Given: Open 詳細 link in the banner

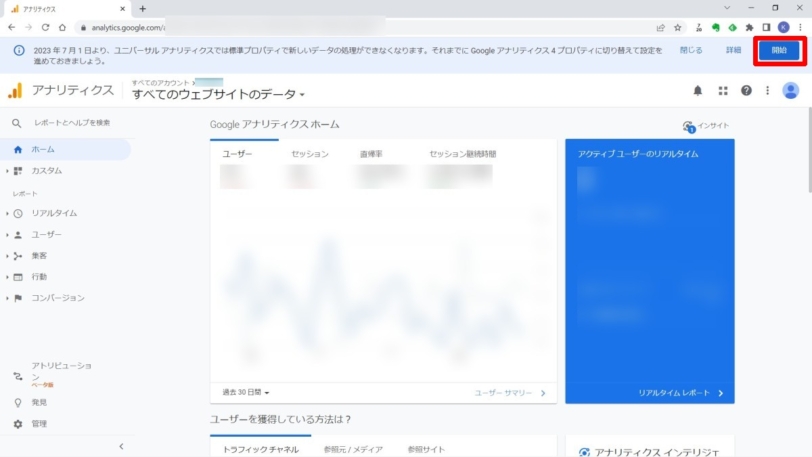Looking at the screenshot, I should 733,50.
